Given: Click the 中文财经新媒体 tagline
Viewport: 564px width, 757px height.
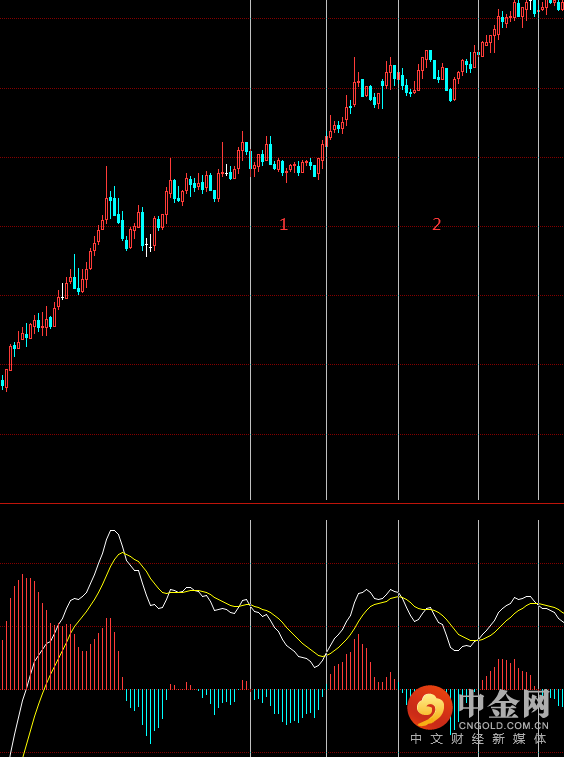Looking at the screenshot, I should pos(479,739).
